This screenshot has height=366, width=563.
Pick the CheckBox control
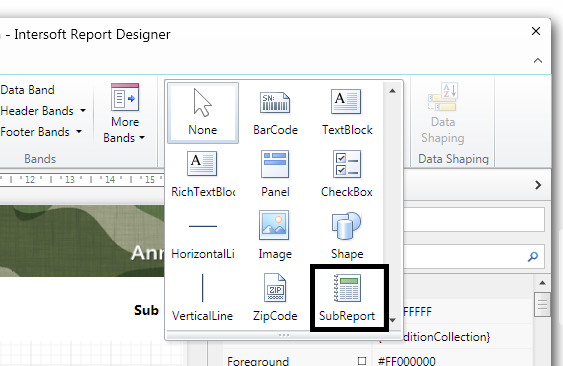[x=347, y=175]
